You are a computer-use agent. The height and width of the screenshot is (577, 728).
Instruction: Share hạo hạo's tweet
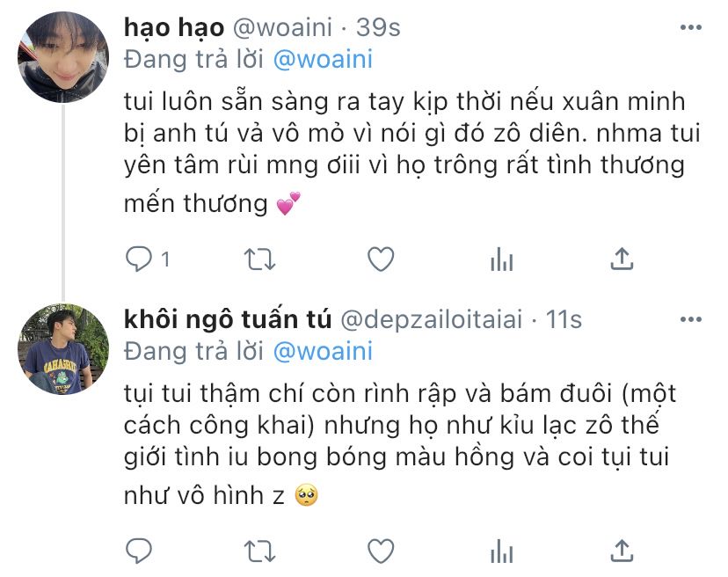point(622,259)
